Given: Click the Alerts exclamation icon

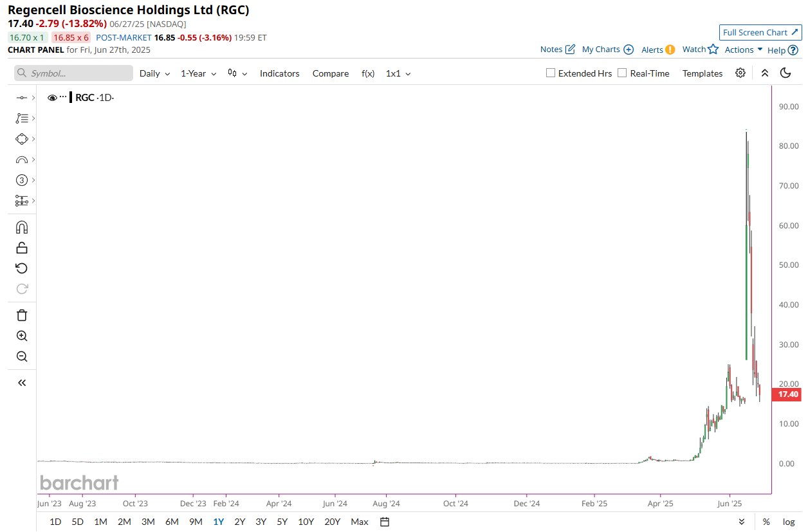Looking at the screenshot, I should [670, 50].
